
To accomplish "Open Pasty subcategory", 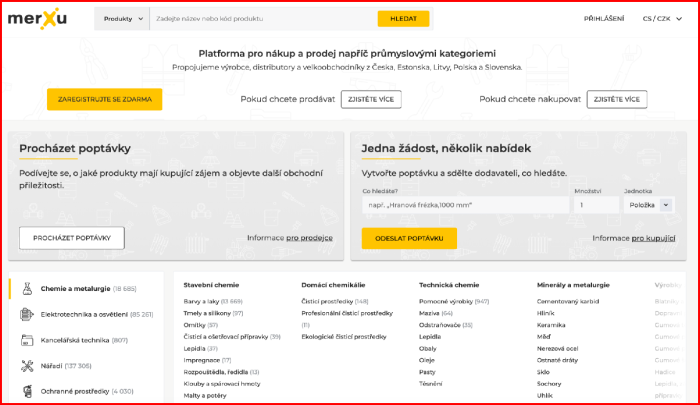I will (427, 372).
